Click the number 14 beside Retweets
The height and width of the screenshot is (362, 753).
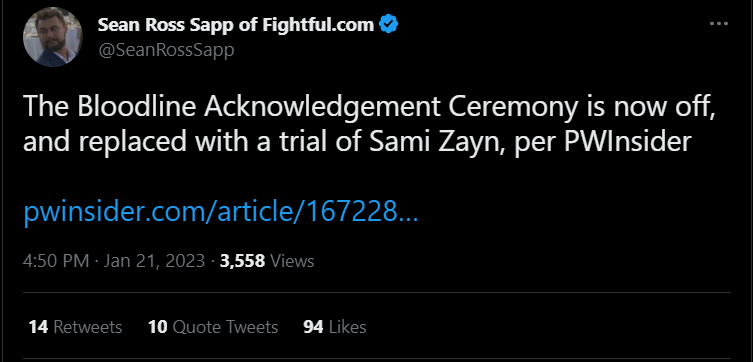[x=38, y=327]
